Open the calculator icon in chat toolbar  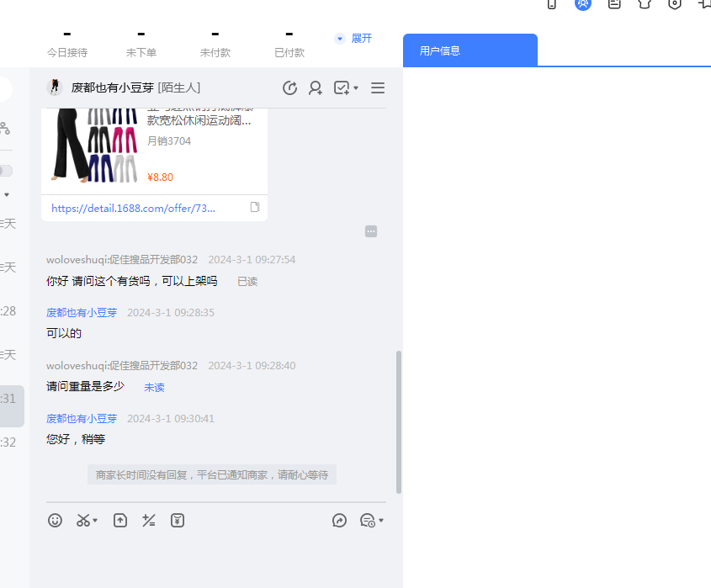(149, 521)
